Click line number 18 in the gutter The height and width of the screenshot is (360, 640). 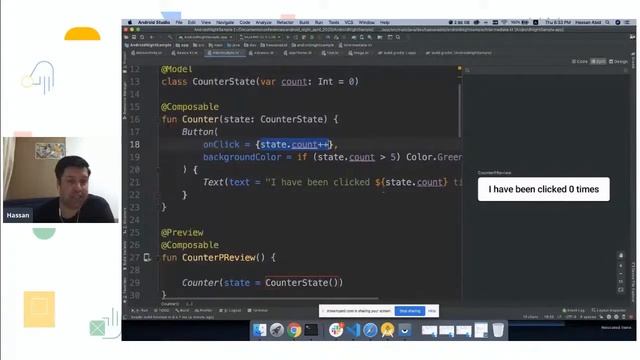[135, 144]
